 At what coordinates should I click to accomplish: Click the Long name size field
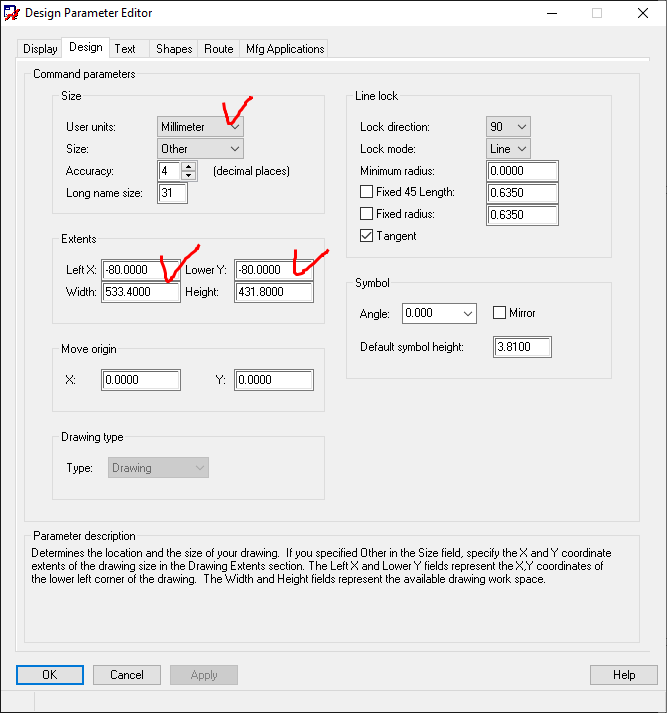coord(172,193)
